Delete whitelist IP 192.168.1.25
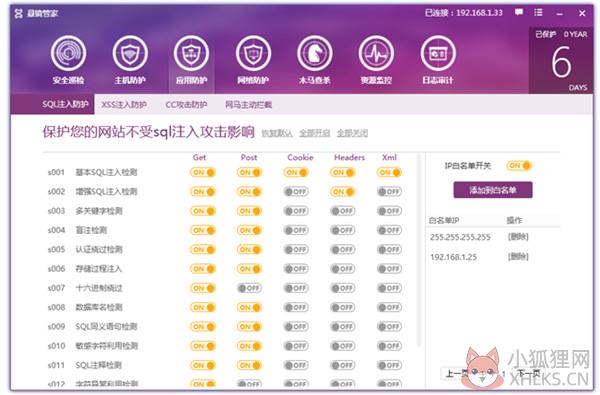This screenshot has width=600, height=395. pos(518,256)
